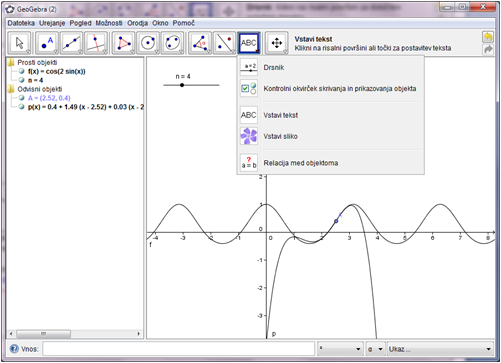Select the Circle with center tool
This screenshot has width=501, height=363.
tap(148, 43)
